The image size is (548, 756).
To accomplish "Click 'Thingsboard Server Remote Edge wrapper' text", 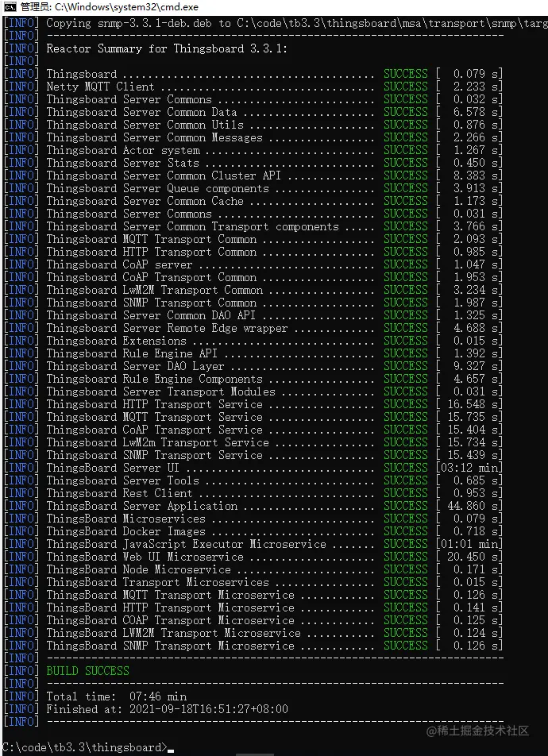I will pos(167,328).
